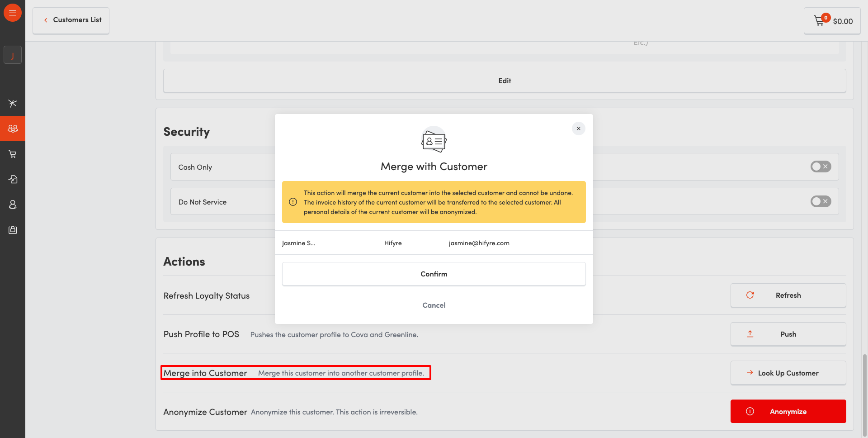Open the cart showing $0.00
This screenshot has height=438, width=868.
click(x=832, y=21)
